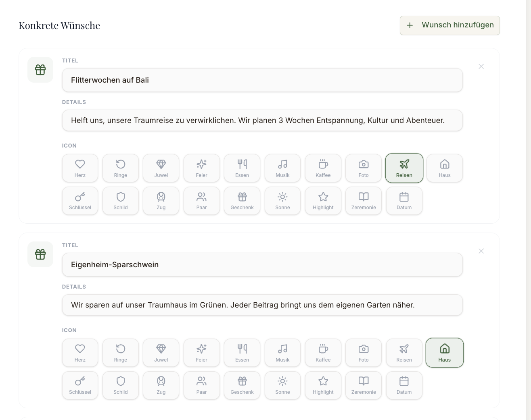
Task: Switch the Eigenheim wish icon to Reisen
Action: tap(404, 353)
